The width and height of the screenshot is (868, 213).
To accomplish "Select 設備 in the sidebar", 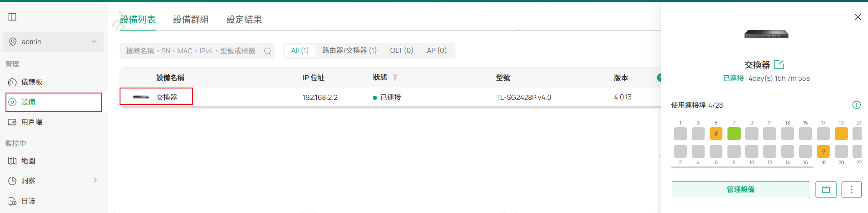I will click(53, 102).
